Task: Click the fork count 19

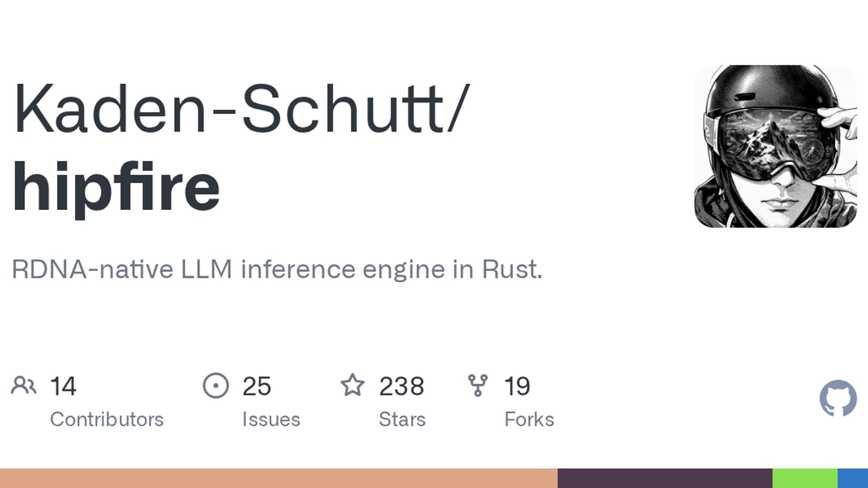Action: 517,386
